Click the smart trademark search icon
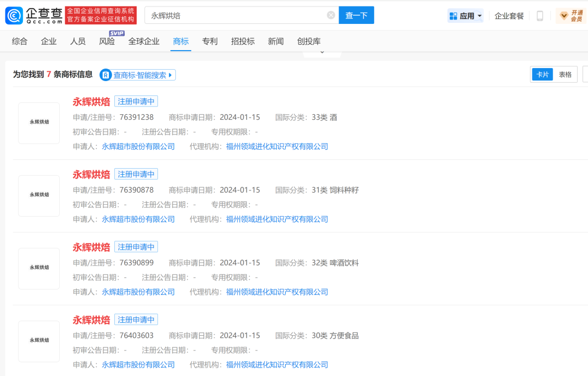The width and height of the screenshot is (588, 376). (106, 75)
